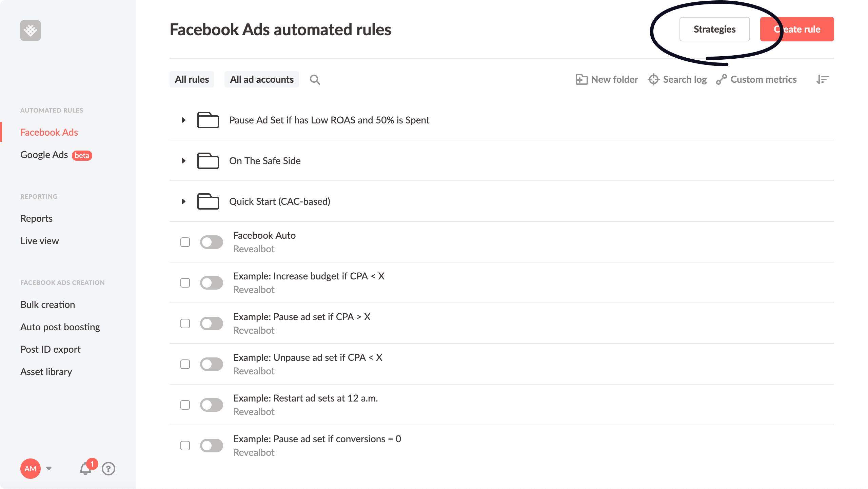This screenshot has height=489, width=868.
Task: Open Bulk creation in sidebar
Action: tap(48, 305)
